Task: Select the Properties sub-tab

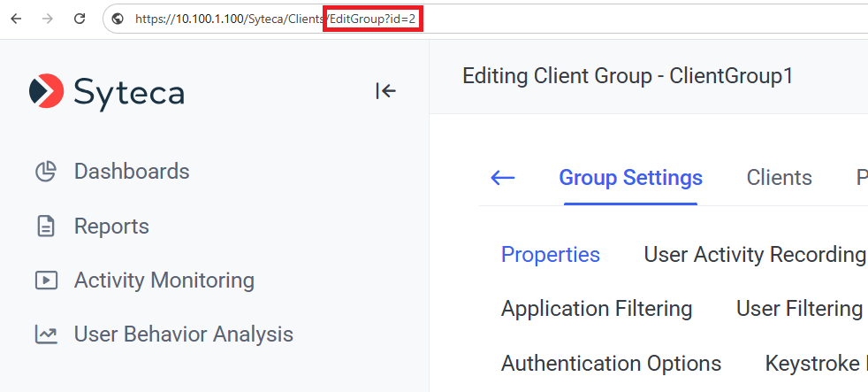Action: (x=550, y=255)
